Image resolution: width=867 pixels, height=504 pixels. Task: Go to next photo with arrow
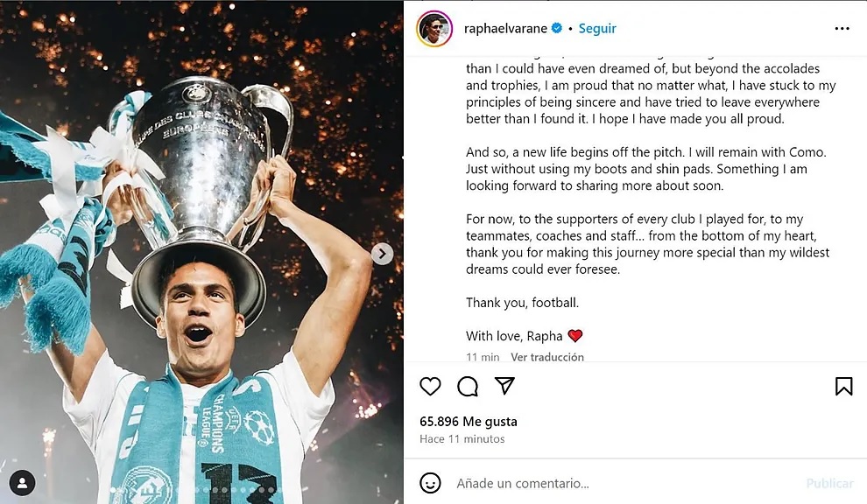coord(382,254)
